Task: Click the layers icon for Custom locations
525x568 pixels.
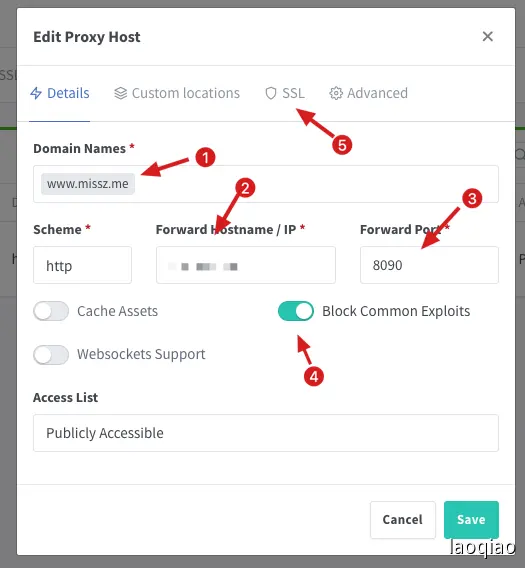Action: (120, 93)
